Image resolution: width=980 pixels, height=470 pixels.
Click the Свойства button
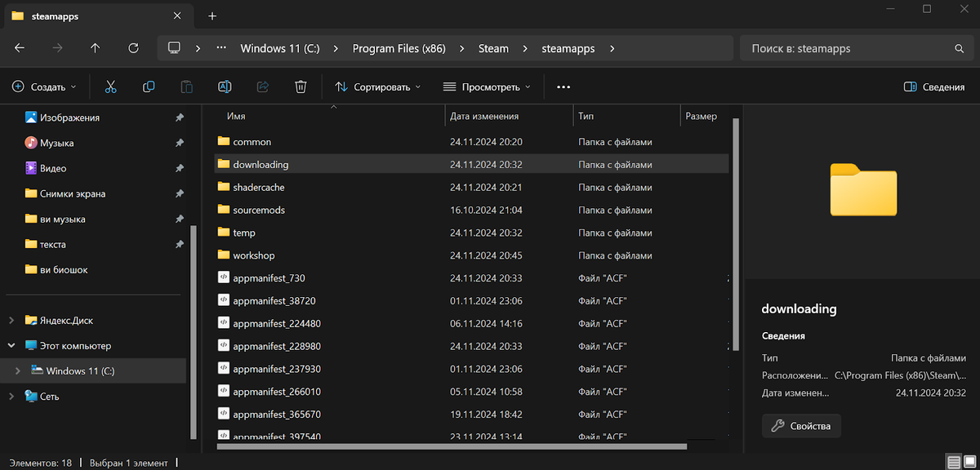pyautogui.click(x=801, y=426)
